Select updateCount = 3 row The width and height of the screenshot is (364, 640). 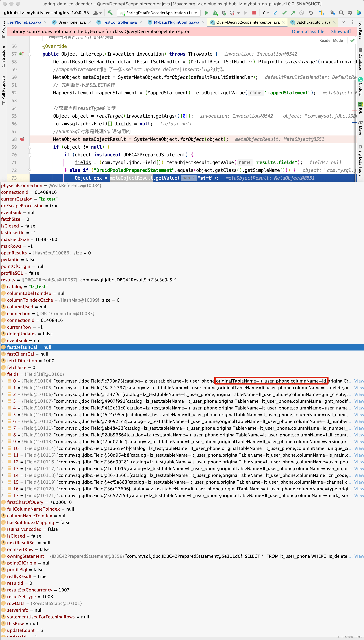(182, 630)
